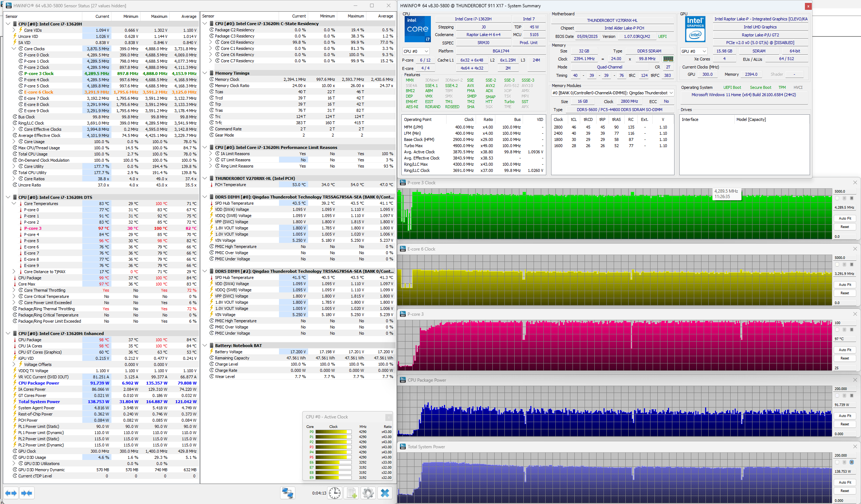Click the collapse columns arrows icon
The image size is (861, 504).
click(27, 493)
